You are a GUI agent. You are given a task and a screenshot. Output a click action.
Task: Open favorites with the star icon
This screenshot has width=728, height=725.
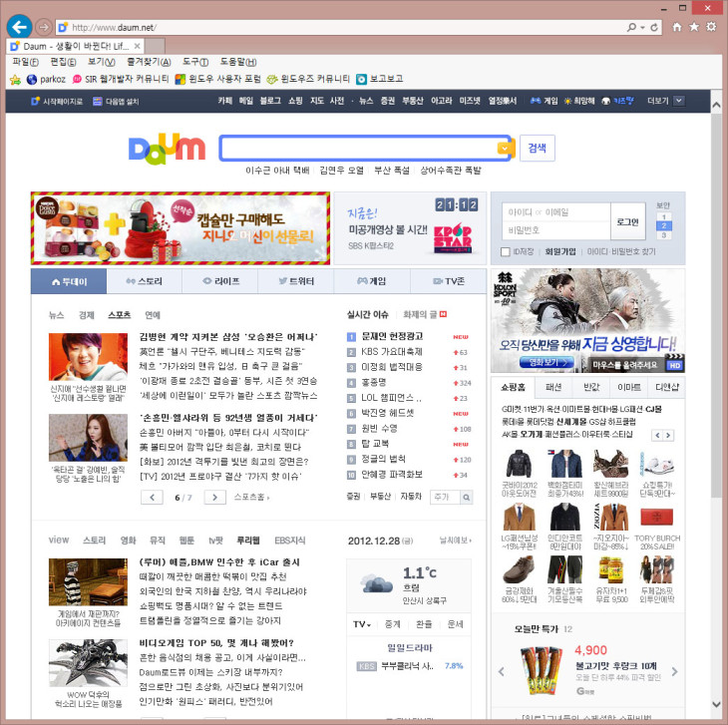tap(694, 27)
